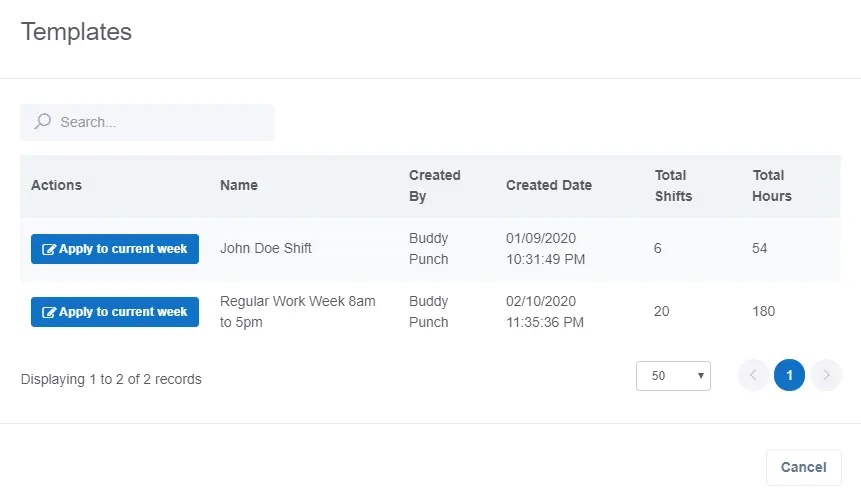Sort by Created Date column header
The width and height of the screenshot is (861, 504).
point(549,185)
